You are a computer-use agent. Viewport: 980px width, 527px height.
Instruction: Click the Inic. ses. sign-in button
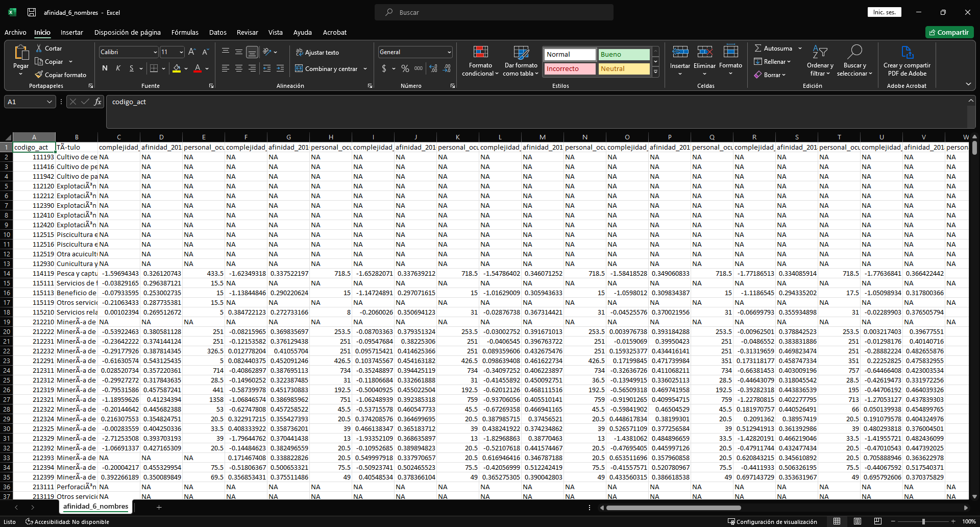tap(884, 12)
